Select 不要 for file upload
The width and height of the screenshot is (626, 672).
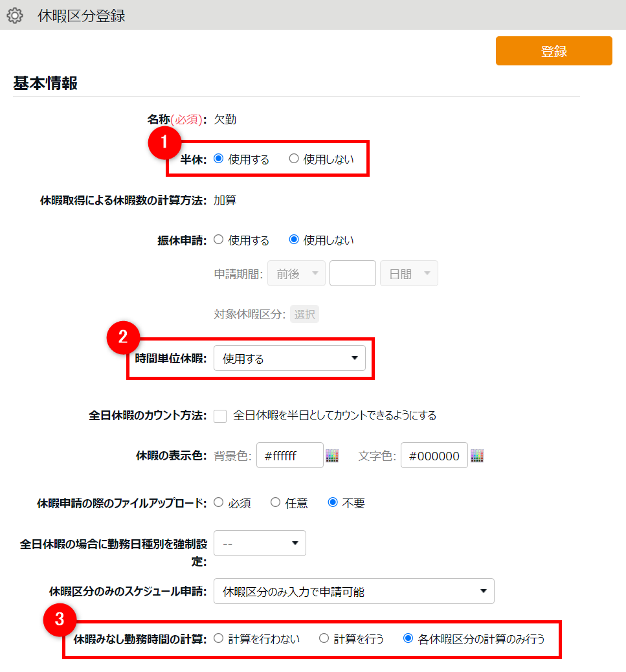pyautogui.click(x=333, y=502)
